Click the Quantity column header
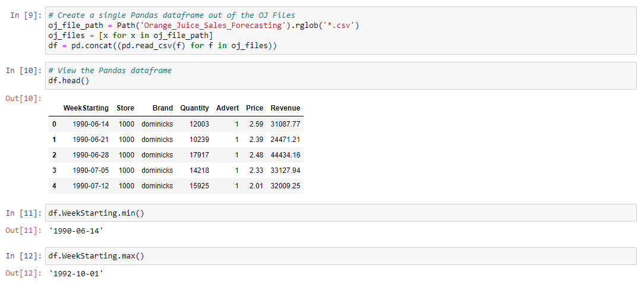Screen dimensions: 644x284 point(194,108)
